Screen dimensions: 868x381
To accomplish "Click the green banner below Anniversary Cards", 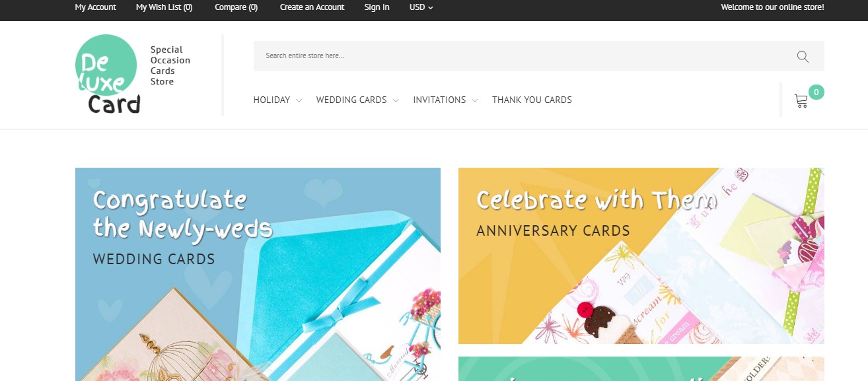I will pos(641,369).
